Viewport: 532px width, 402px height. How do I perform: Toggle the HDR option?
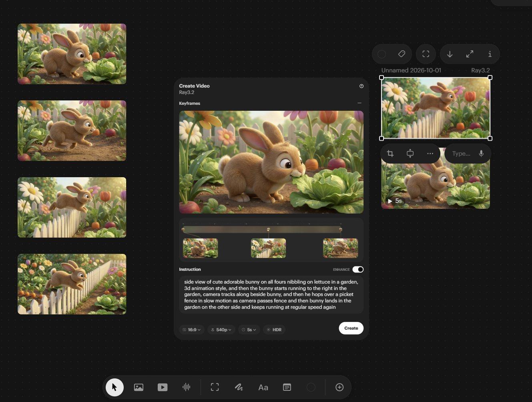(x=274, y=330)
